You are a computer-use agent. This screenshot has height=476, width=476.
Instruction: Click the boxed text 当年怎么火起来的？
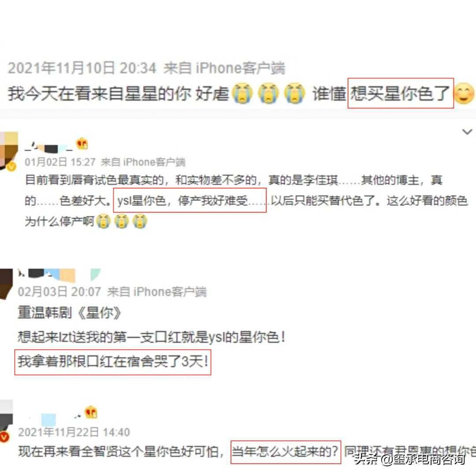click(x=286, y=452)
